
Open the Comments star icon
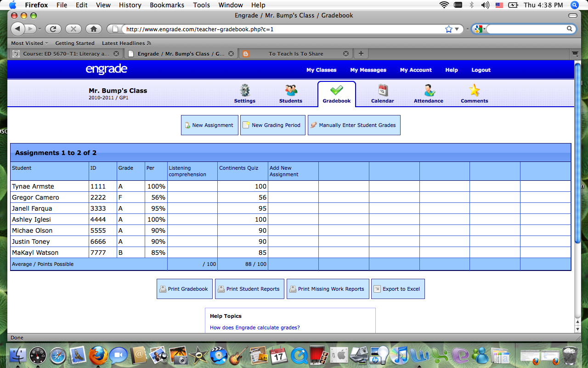tap(475, 90)
